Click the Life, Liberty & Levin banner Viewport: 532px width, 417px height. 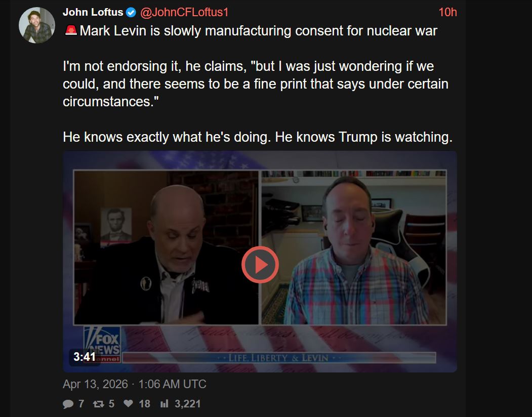coord(278,358)
